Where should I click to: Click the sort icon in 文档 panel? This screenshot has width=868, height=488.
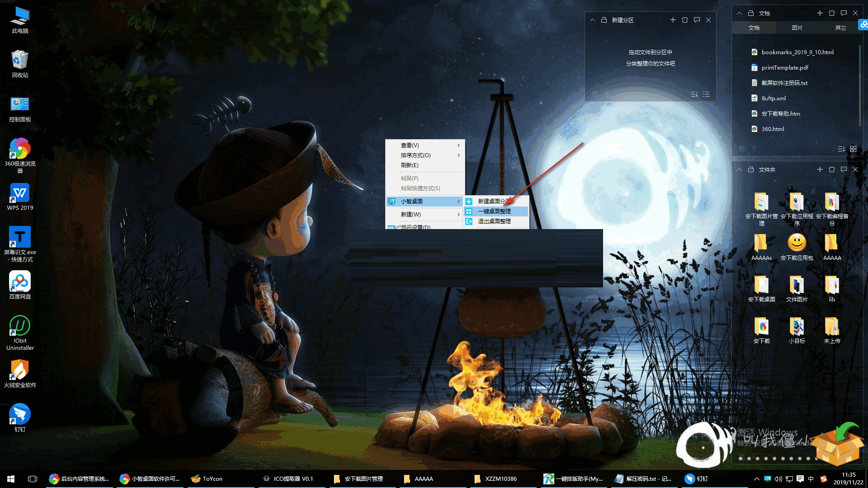click(x=841, y=149)
